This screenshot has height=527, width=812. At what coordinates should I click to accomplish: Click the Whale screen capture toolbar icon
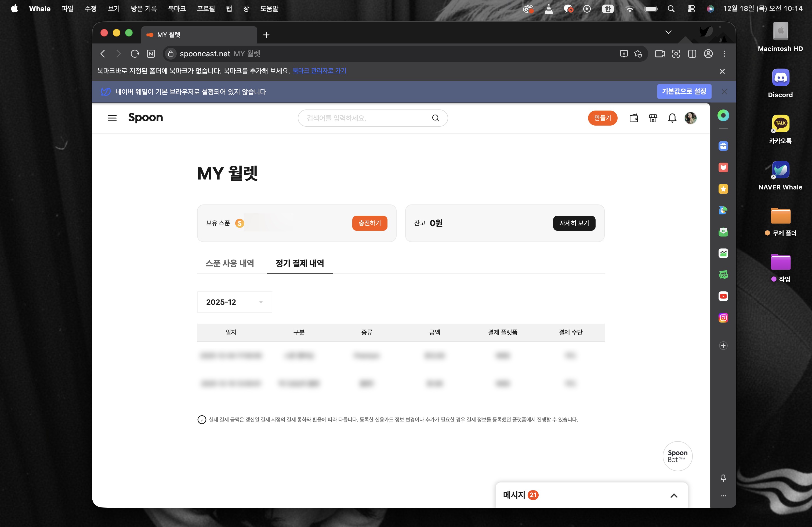tap(676, 53)
